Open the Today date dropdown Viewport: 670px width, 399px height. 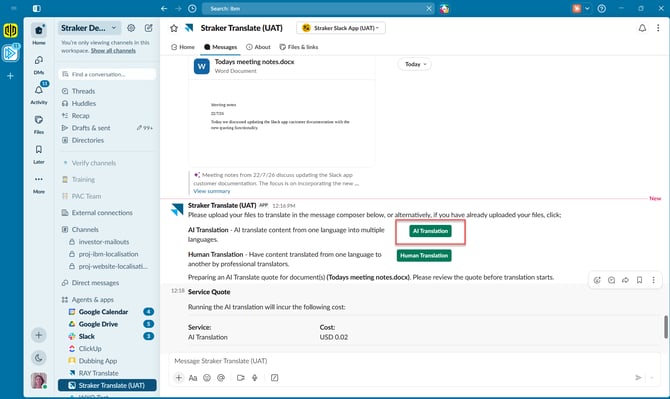click(x=415, y=64)
